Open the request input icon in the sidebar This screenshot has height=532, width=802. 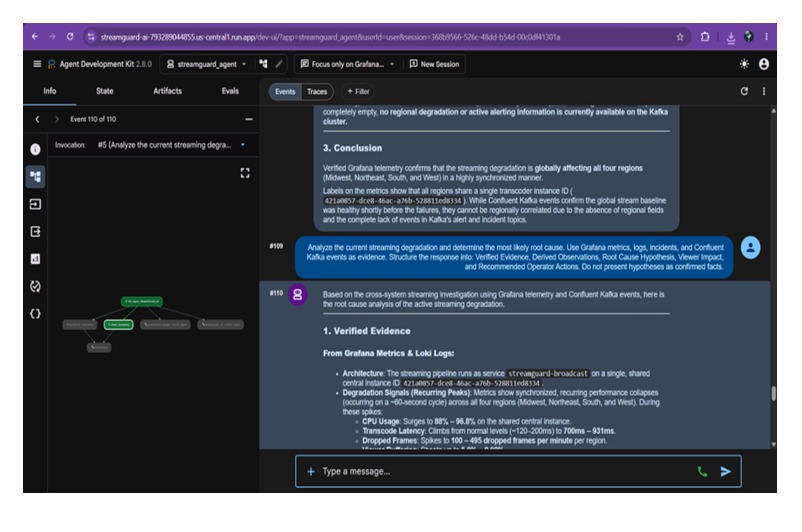coord(35,204)
